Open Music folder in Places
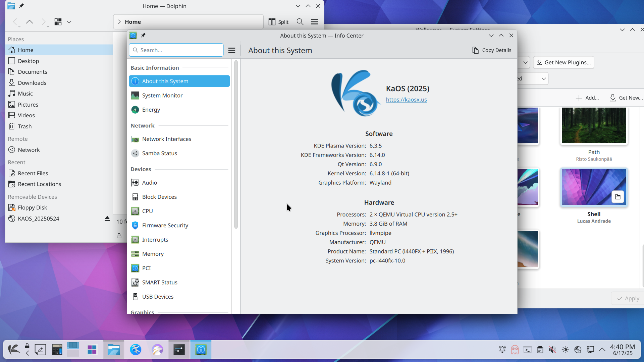 (59, 94)
